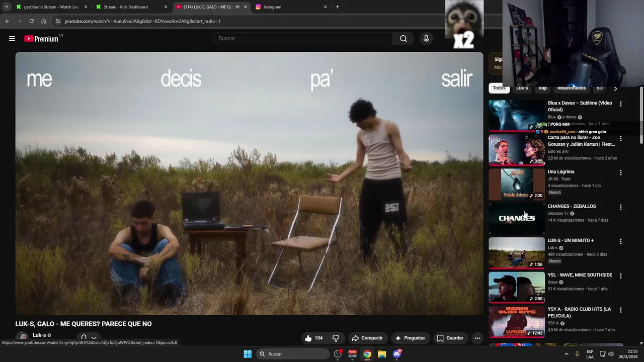The width and height of the screenshot is (644, 362).
Task: Open the volume icon in system tray
Action: point(611,354)
